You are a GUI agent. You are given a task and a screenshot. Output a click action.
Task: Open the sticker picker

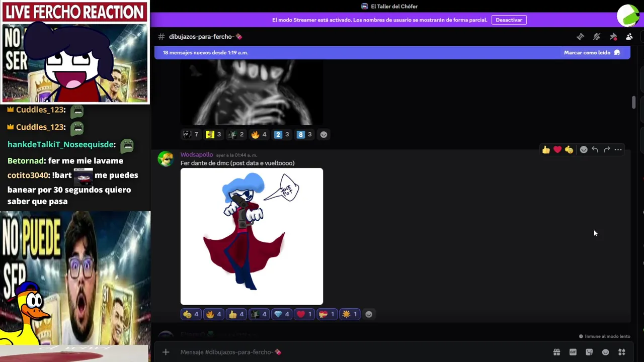pos(589,352)
